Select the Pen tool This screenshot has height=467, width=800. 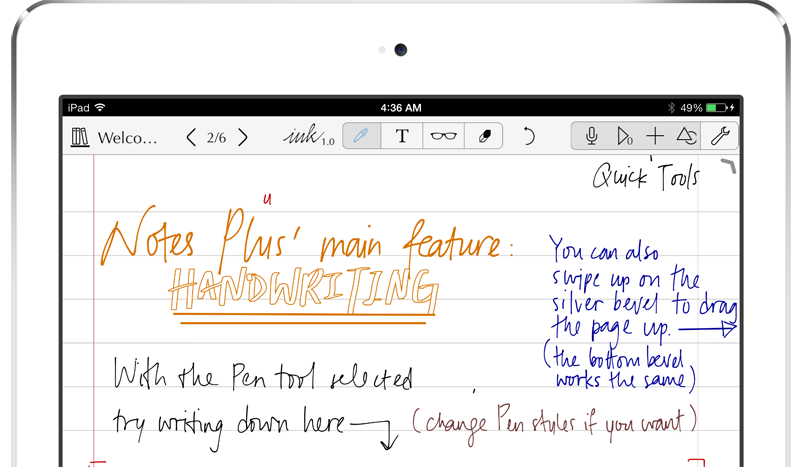tap(361, 136)
